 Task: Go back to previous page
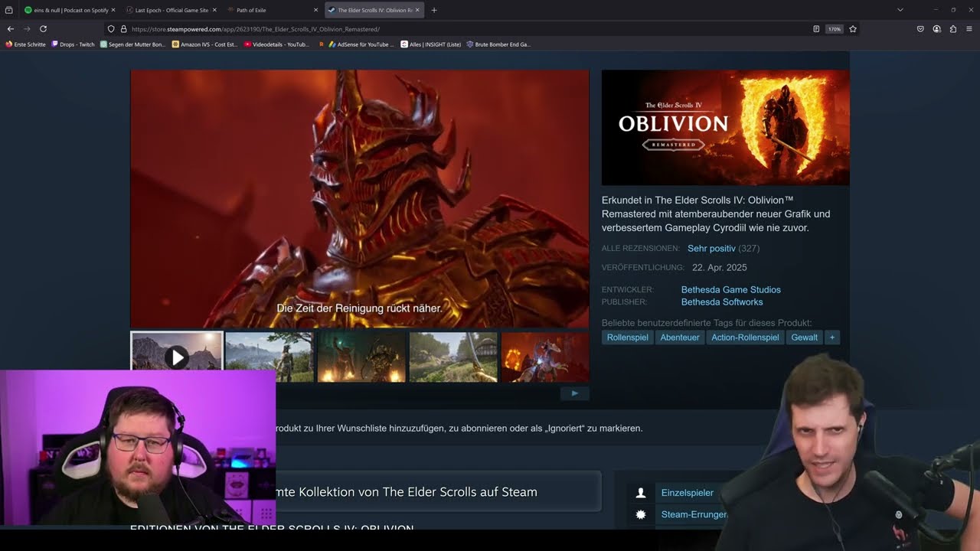[x=11, y=29]
